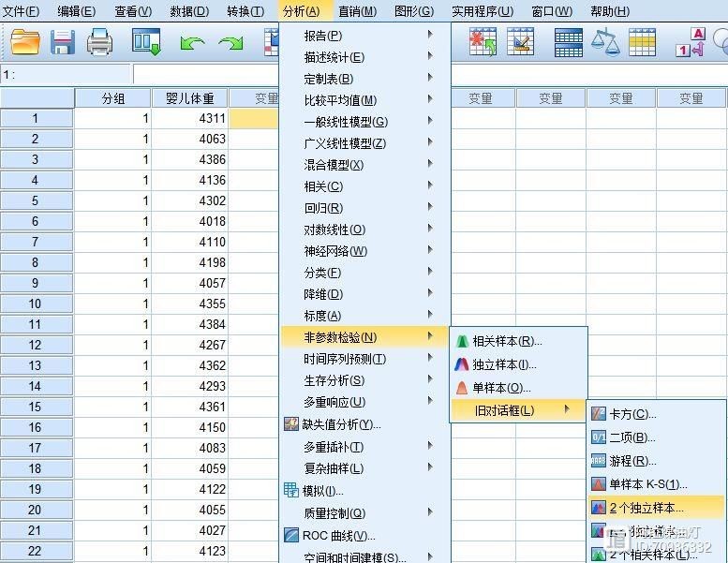The width and height of the screenshot is (728, 563).
Task: Click ROC 曲线(V) menu entry
Action: 338,536
